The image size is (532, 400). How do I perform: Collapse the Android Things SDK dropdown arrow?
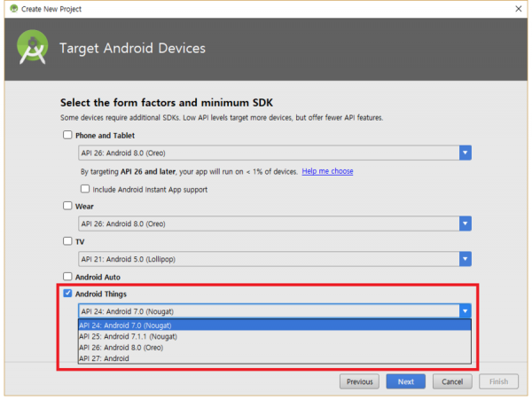[465, 310]
